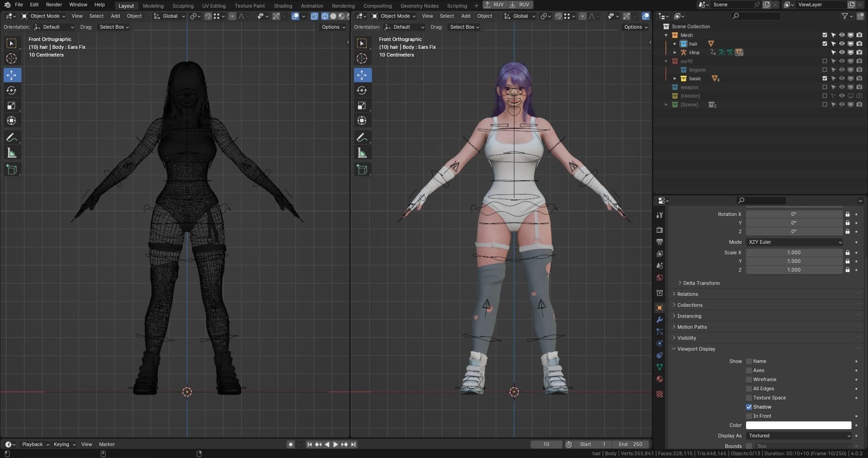This screenshot has width=868, height=458.
Task: Select the Scale tool in left viewport
Action: pyautogui.click(x=12, y=106)
